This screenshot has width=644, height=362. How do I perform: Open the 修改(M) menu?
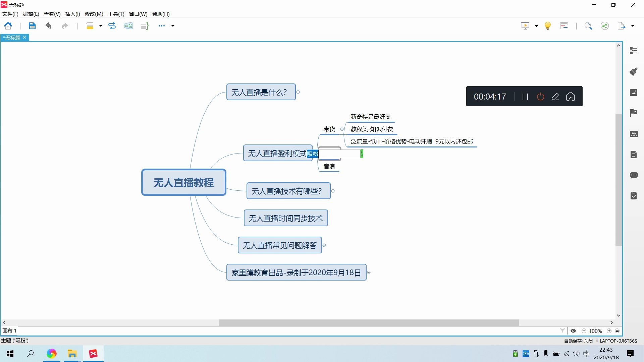tap(94, 14)
